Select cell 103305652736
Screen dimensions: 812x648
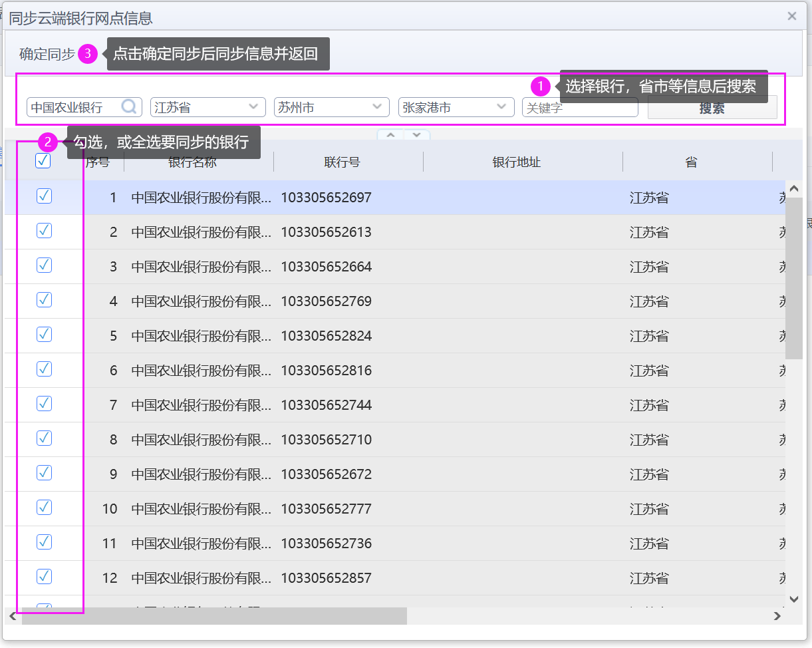coord(326,544)
